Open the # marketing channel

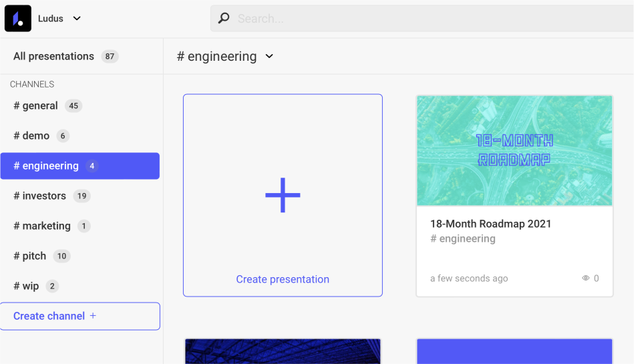coord(42,226)
